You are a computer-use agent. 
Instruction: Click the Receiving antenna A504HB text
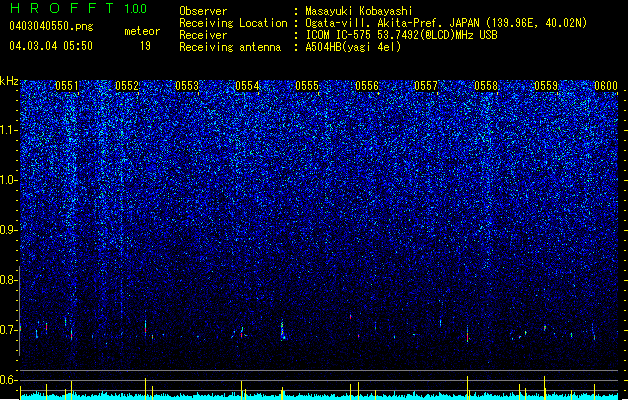[x=353, y=47]
